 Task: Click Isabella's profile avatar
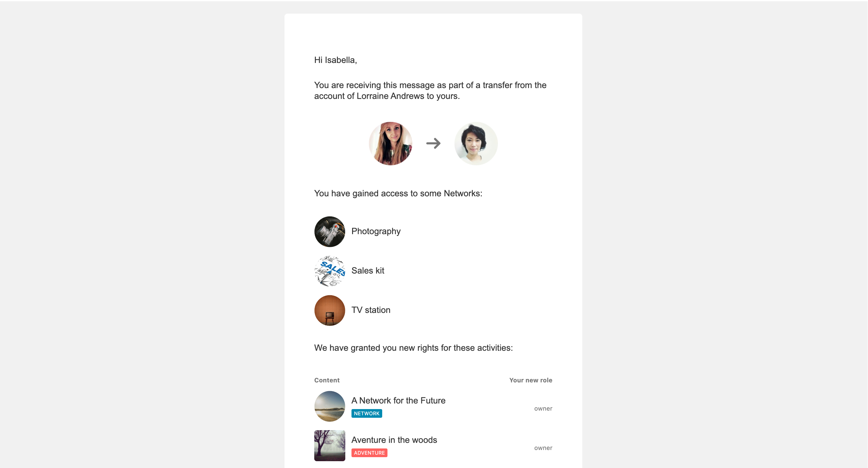pos(476,144)
